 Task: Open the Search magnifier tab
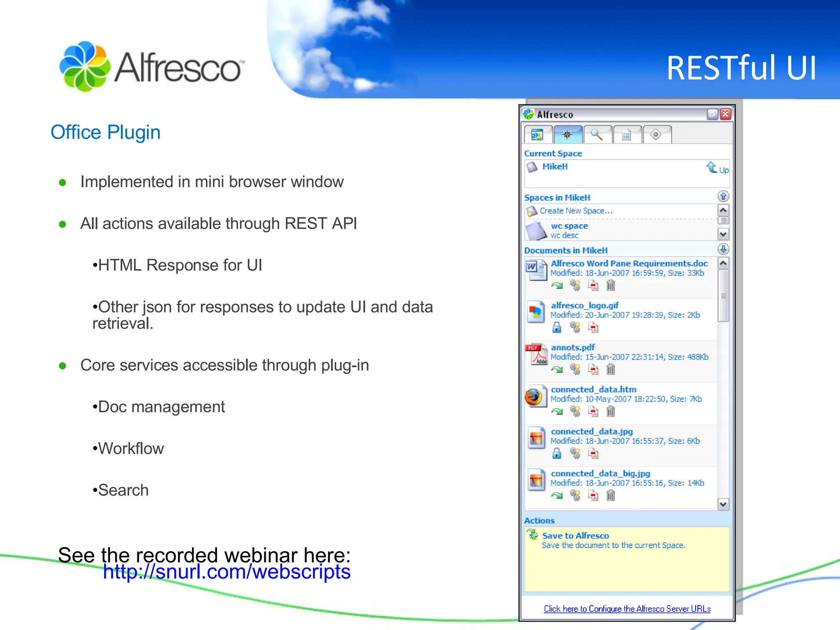pyautogui.click(x=598, y=135)
